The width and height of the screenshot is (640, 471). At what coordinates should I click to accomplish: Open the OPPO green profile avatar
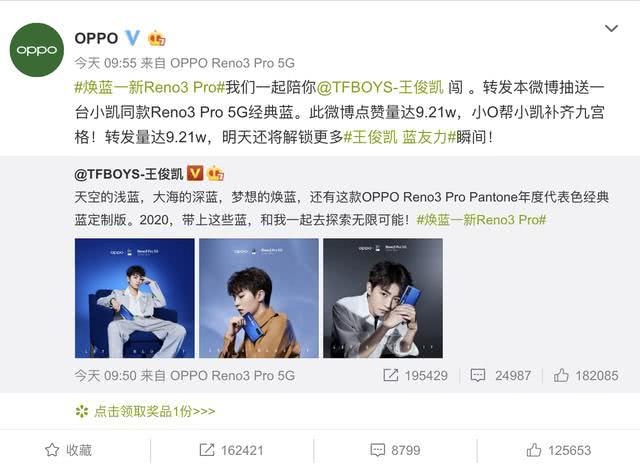[x=37, y=50]
